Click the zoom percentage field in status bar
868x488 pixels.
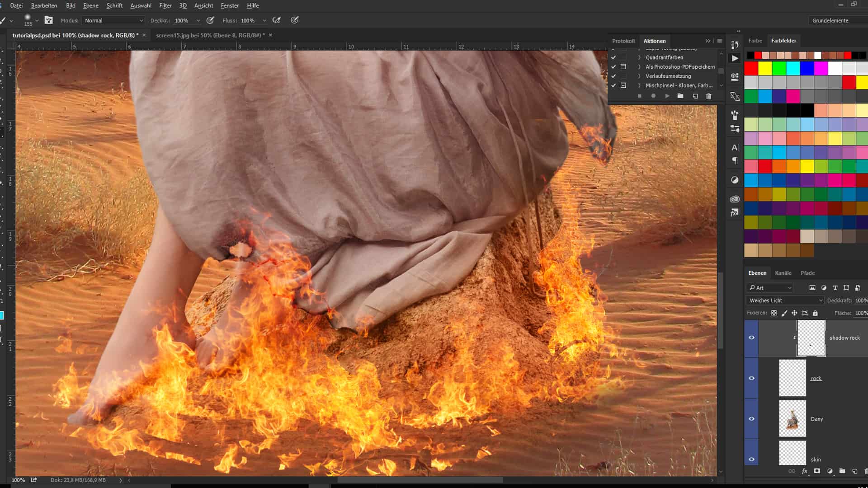click(18, 480)
